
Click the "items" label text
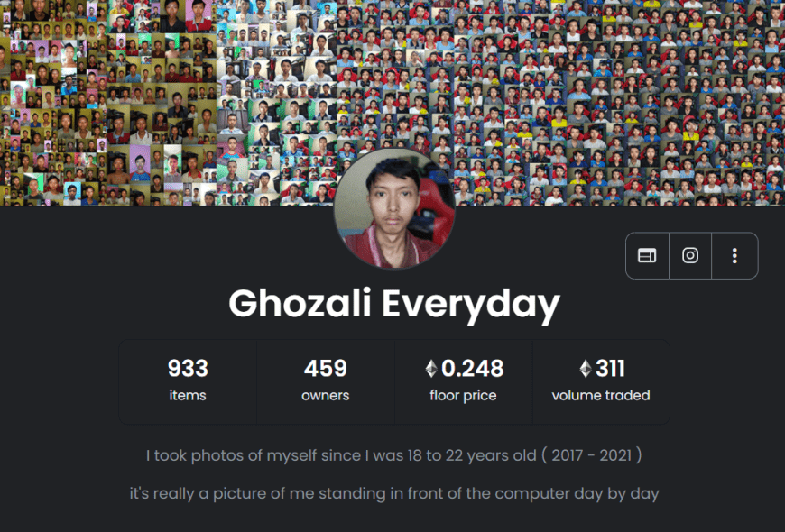pos(188,395)
